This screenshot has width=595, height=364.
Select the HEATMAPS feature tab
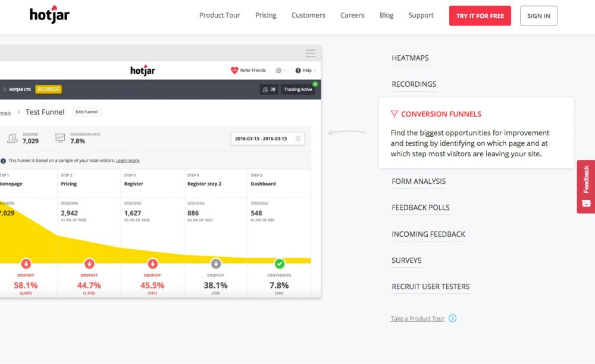[410, 58]
